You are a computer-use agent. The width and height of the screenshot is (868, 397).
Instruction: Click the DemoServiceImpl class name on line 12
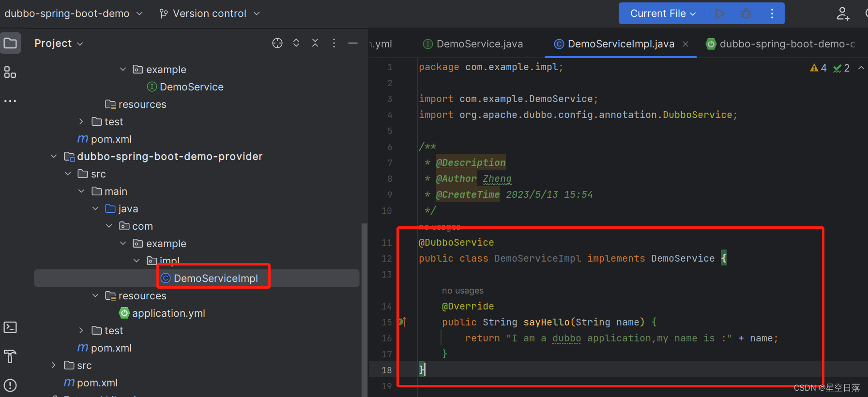[x=538, y=258]
